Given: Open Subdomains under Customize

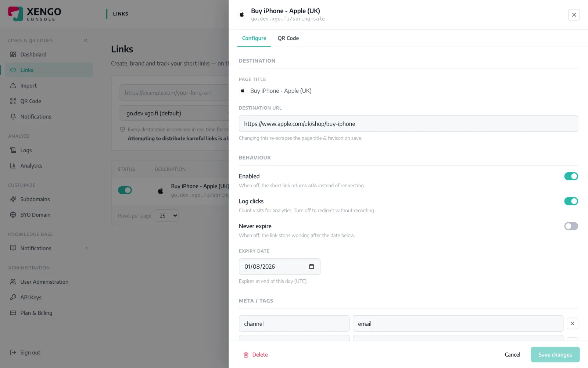Looking at the screenshot, I should (x=49, y=199).
